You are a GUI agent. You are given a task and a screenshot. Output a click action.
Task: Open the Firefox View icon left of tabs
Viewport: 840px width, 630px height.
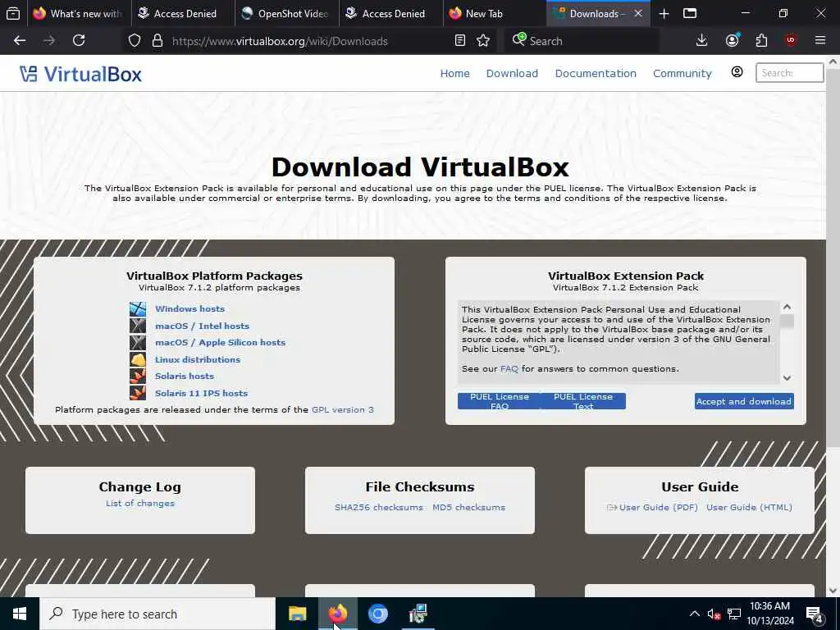[13, 13]
